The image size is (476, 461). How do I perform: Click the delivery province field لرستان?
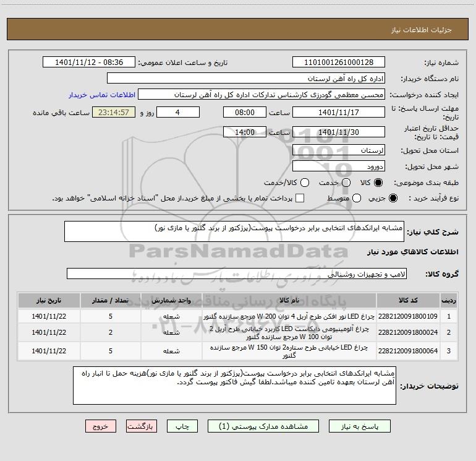pyautogui.click(x=339, y=150)
